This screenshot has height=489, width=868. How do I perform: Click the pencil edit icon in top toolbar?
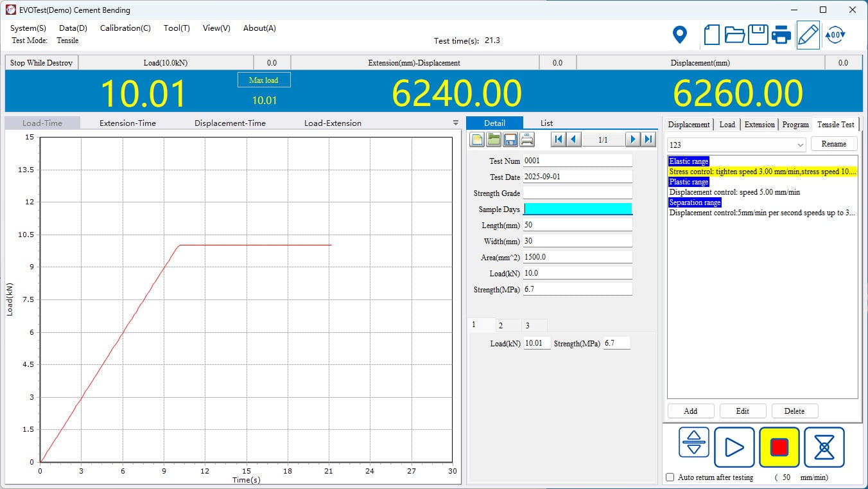point(808,35)
